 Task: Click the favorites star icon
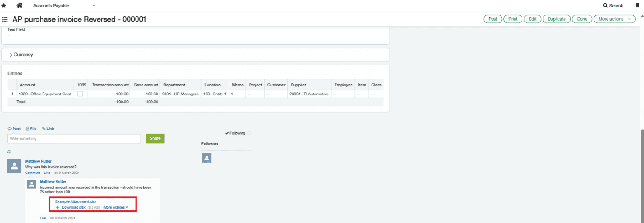4,6
